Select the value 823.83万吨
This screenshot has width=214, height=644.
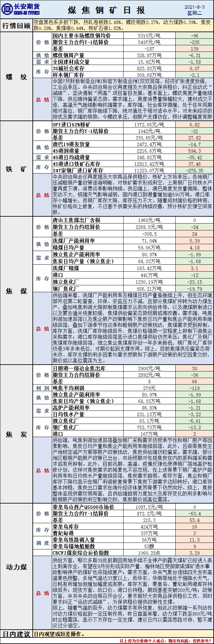click(x=149, y=68)
